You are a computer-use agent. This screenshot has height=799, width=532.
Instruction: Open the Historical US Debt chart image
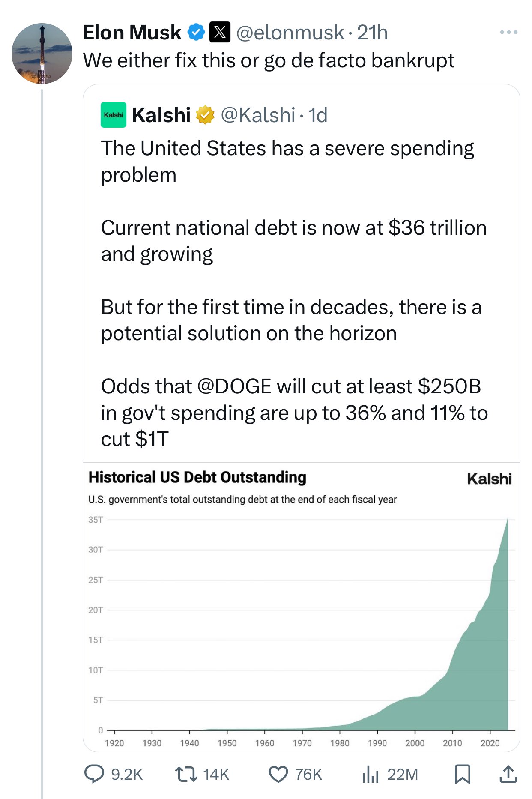coord(301,606)
